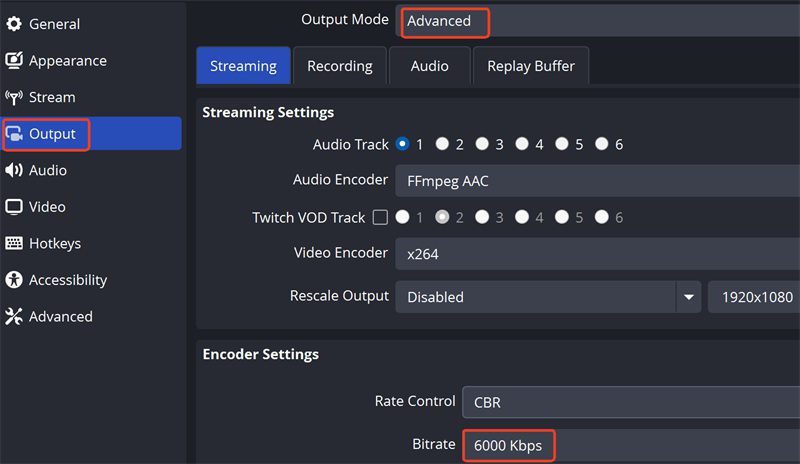Click the General gear icon in sidebar

click(x=14, y=24)
